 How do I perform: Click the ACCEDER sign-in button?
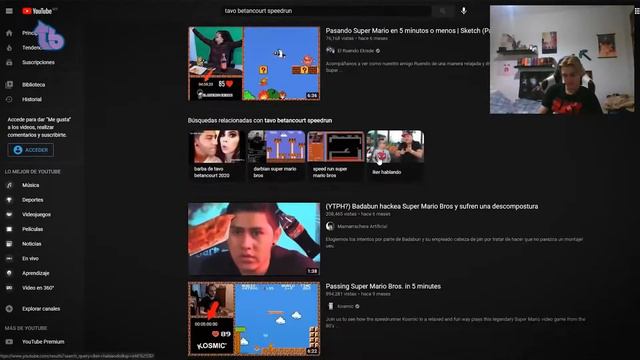[x=31, y=150]
